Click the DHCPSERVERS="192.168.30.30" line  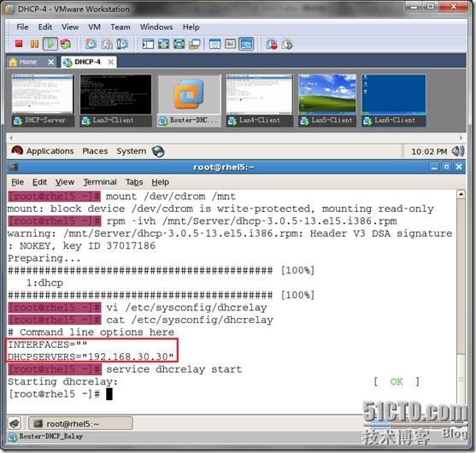point(91,356)
